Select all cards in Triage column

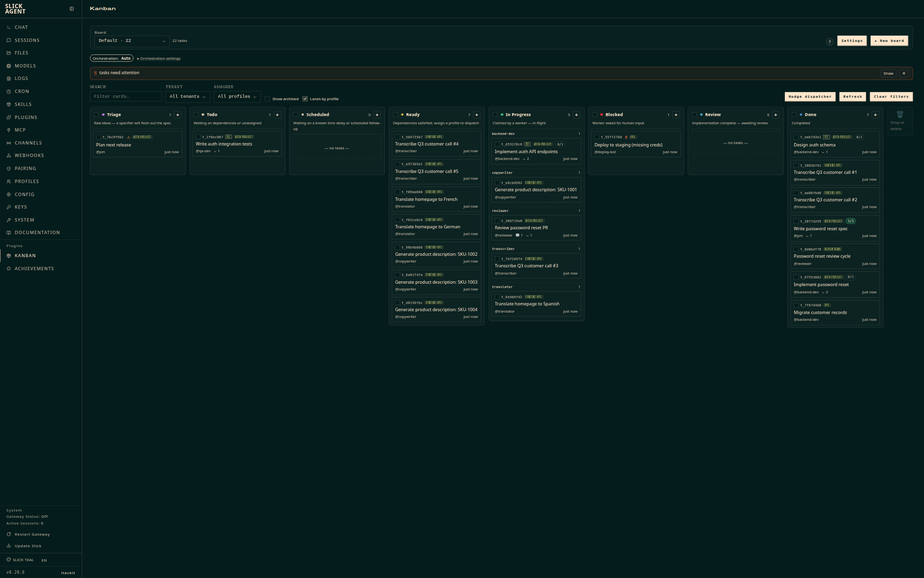(96, 115)
